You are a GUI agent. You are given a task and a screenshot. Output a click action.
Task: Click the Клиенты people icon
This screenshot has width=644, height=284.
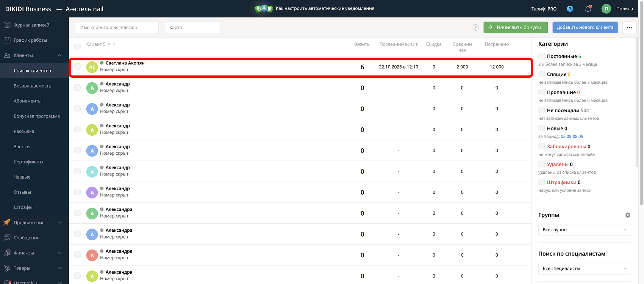[x=7, y=55]
